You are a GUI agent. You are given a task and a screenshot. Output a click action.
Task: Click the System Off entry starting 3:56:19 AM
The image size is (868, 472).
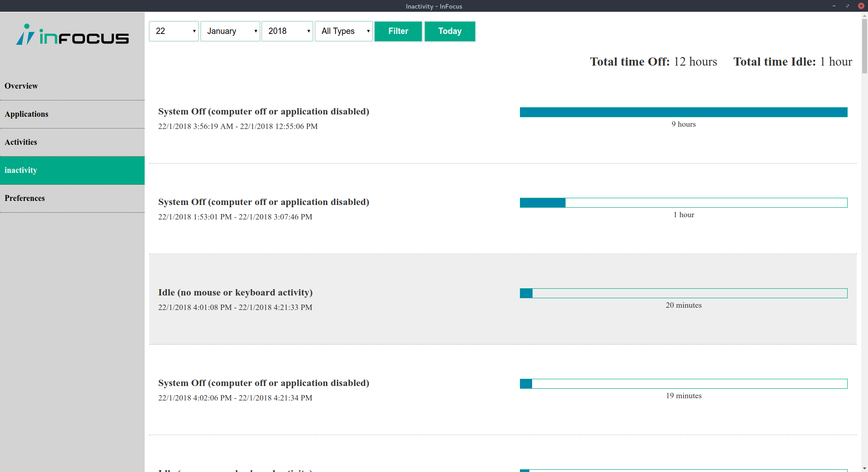[503, 119]
